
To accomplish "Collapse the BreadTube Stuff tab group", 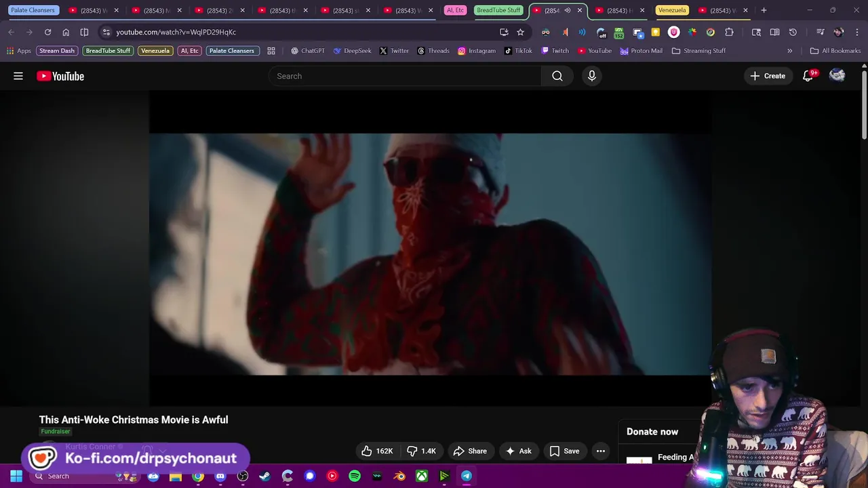I will click(x=498, y=10).
